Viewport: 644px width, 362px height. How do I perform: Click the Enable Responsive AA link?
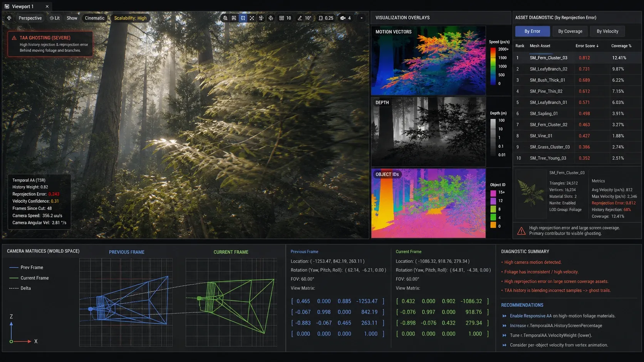pyautogui.click(x=531, y=316)
